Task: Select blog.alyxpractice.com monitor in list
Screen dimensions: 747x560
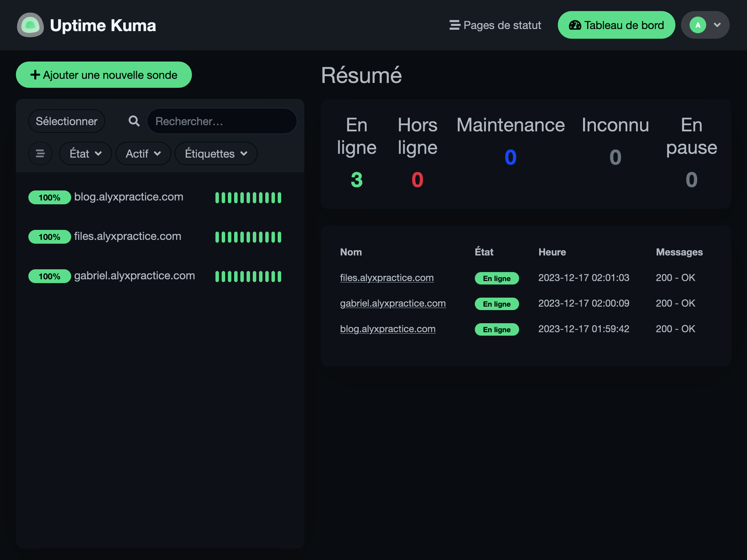Action: coord(129,197)
